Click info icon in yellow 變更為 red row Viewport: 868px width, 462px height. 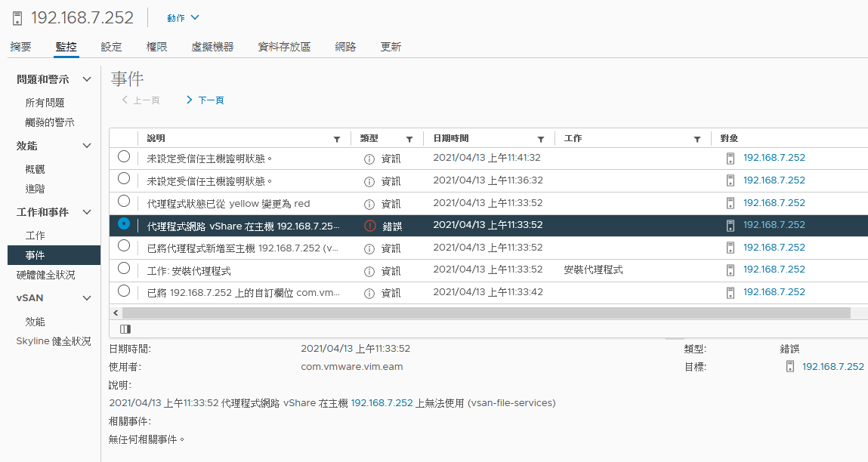[369, 204]
